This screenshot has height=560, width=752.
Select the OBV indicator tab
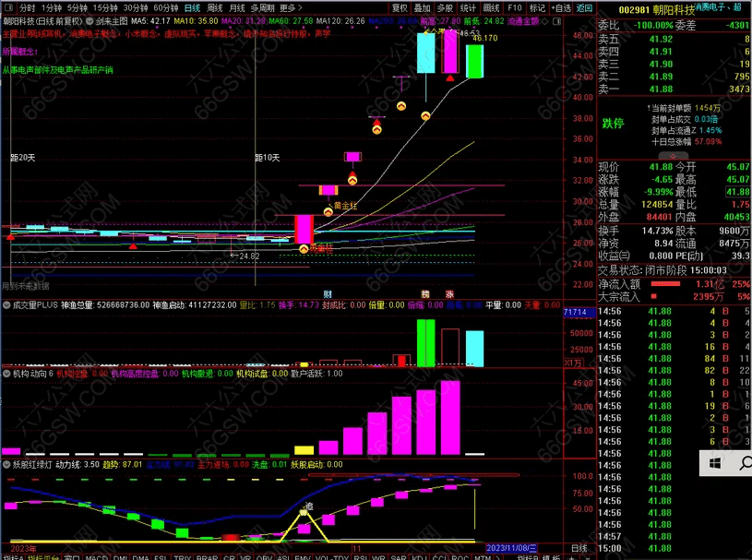point(264,556)
